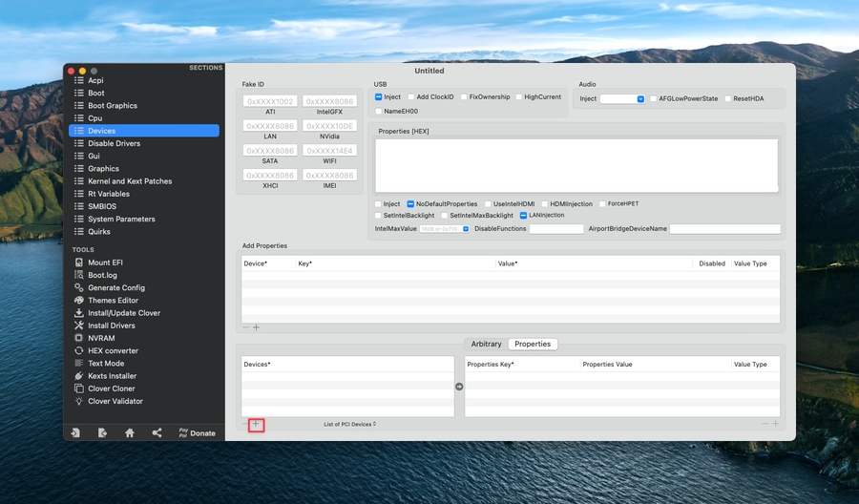Toggle the UseIntelHDMI checkbox
This screenshot has width=859, height=504.
488,204
